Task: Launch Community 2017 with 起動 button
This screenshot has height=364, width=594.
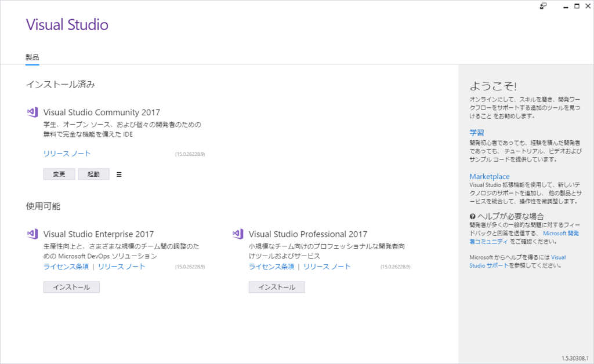Action: click(x=93, y=174)
